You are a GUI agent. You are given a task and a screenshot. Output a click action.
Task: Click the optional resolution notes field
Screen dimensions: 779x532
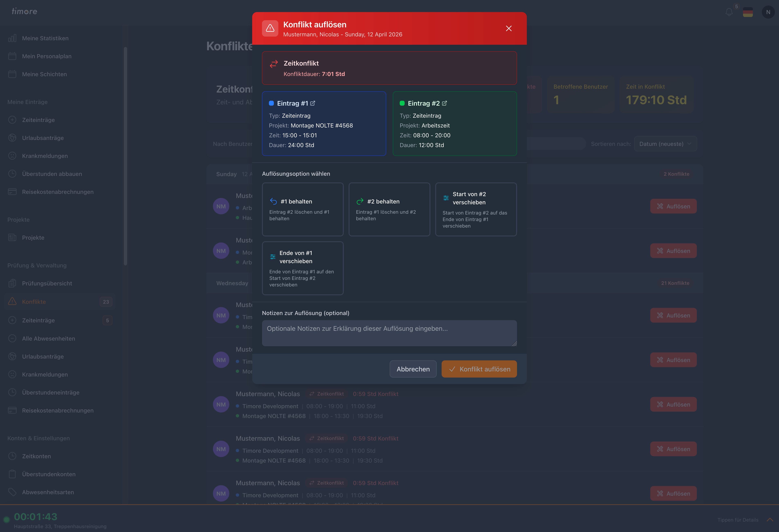[389, 333]
